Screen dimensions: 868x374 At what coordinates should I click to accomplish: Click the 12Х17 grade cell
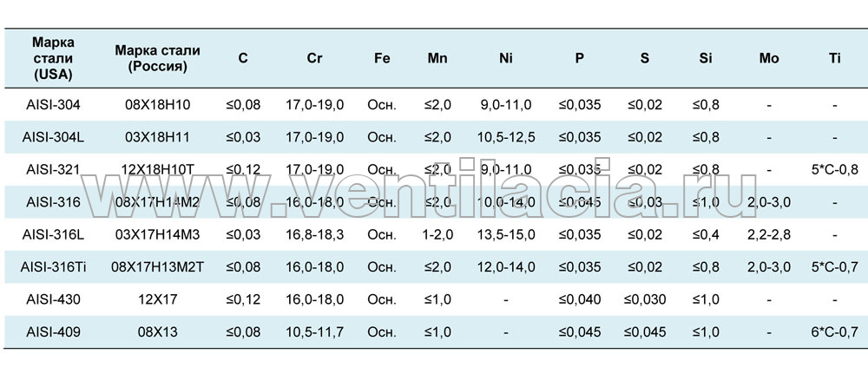click(158, 300)
